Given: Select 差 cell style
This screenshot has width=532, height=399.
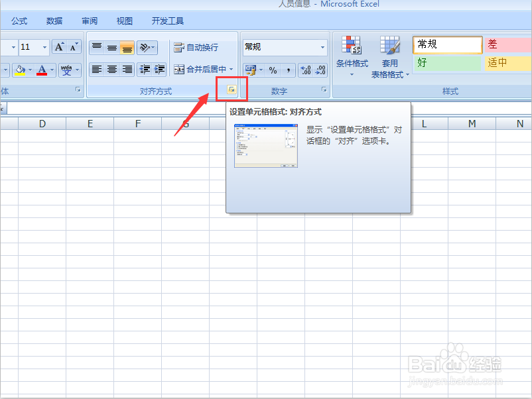Looking at the screenshot, I should (507, 45).
